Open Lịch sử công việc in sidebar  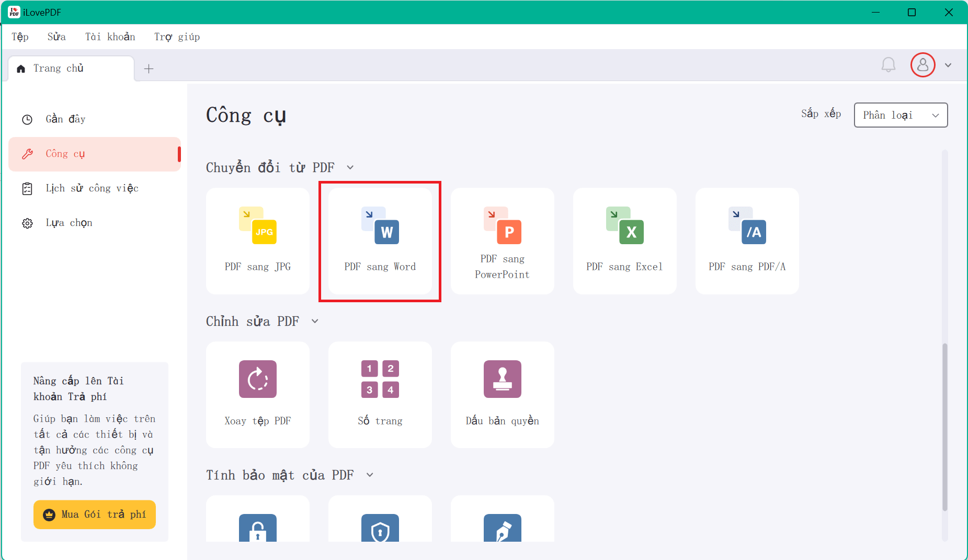point(95,188)
